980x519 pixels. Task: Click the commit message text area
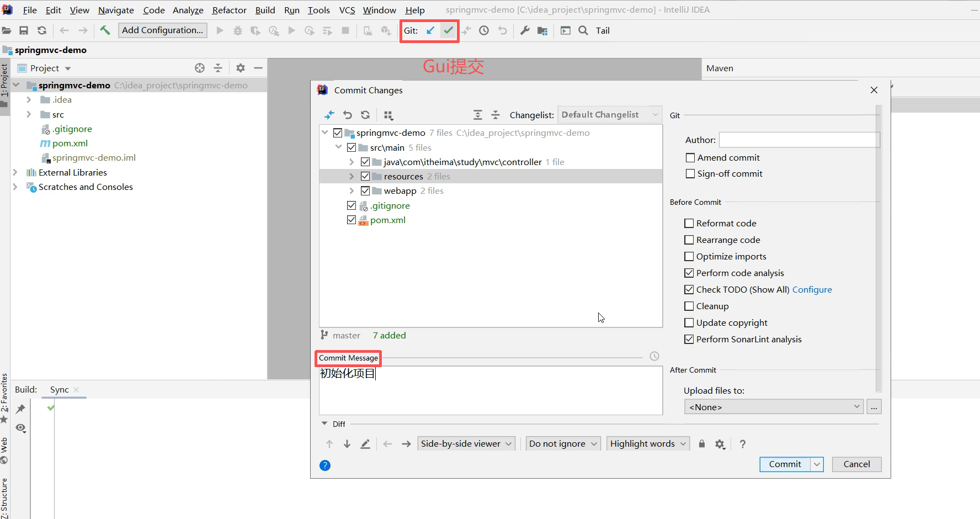[x=491, y=390]
